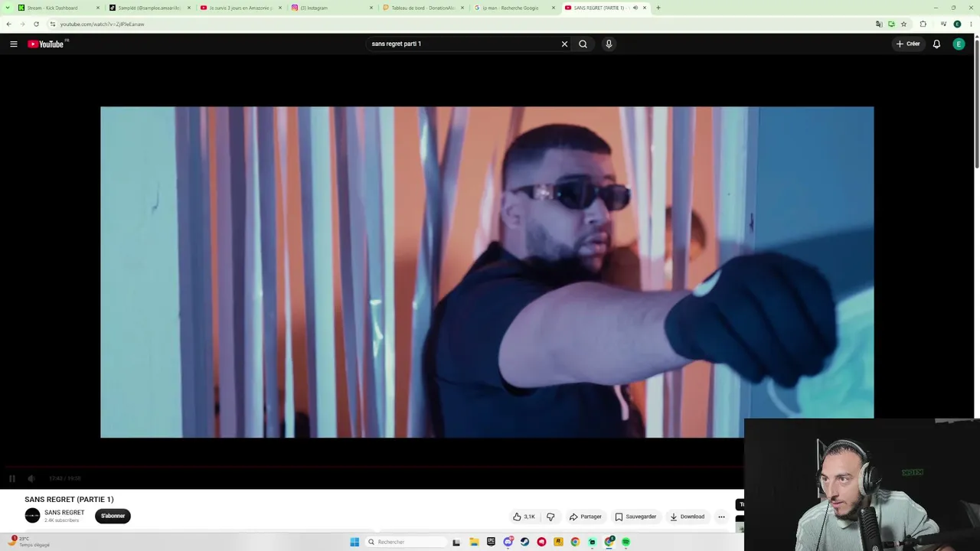
Task: Subscribe with the S'abonner button
Action: tap(113, 516)
